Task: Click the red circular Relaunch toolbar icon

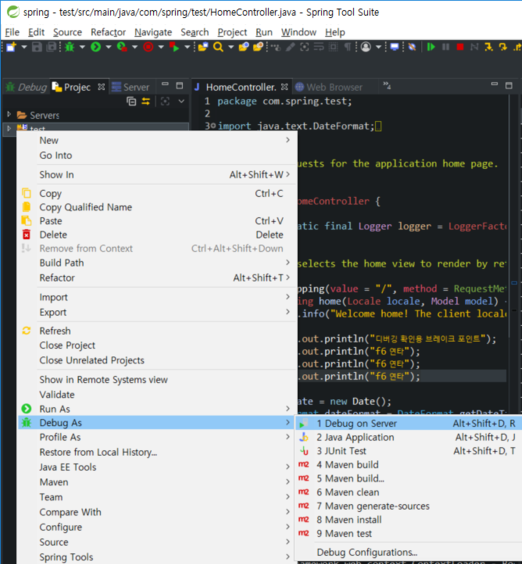Action: [x=148, y=47]
